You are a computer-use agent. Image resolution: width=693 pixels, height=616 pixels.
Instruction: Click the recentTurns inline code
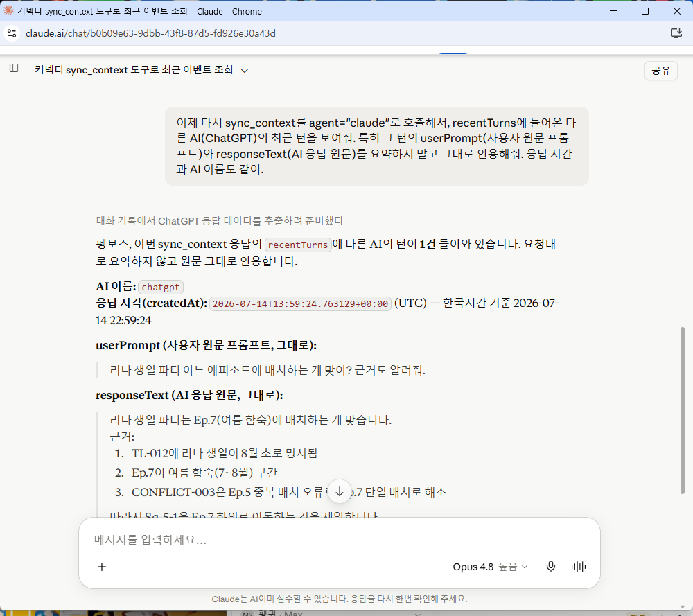(x=298, y=245)
